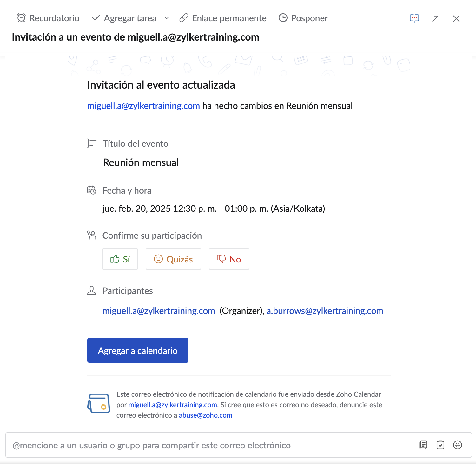
Task: Expand the Agregar tarea dropdown arrow
Action: point(167,18)
